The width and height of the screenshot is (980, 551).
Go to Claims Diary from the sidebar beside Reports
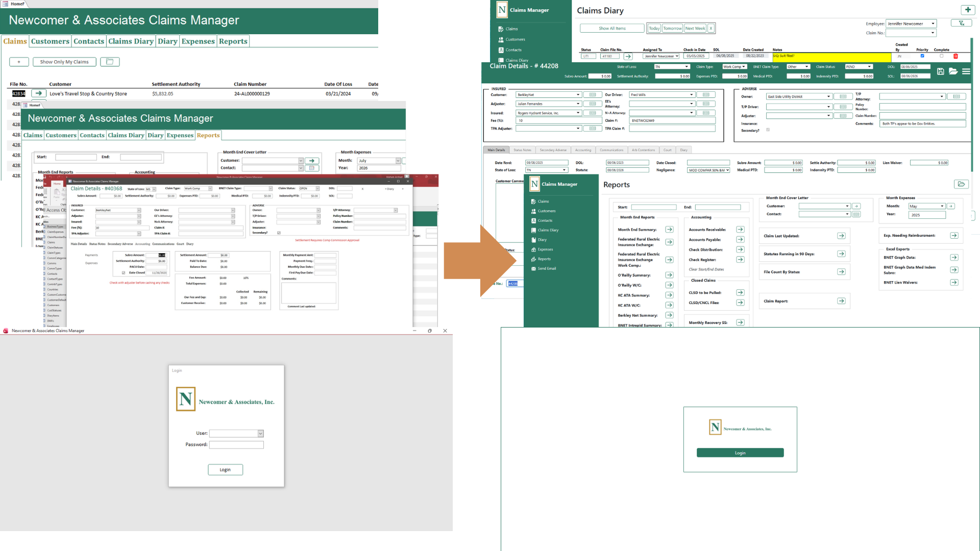tap(548, 231)
